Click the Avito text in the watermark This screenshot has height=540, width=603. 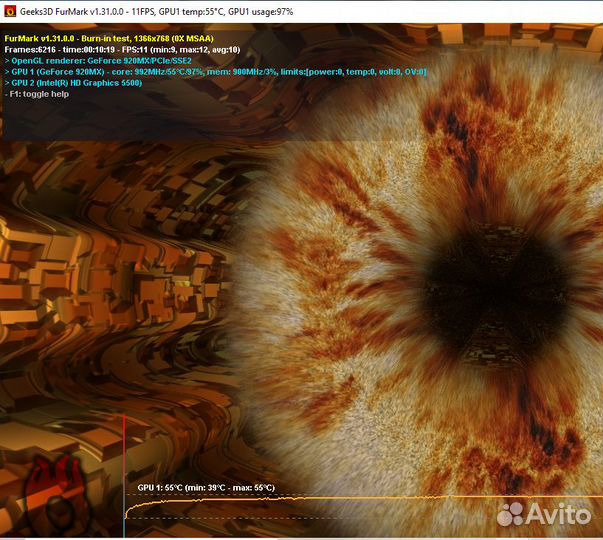tap(558, 513)
